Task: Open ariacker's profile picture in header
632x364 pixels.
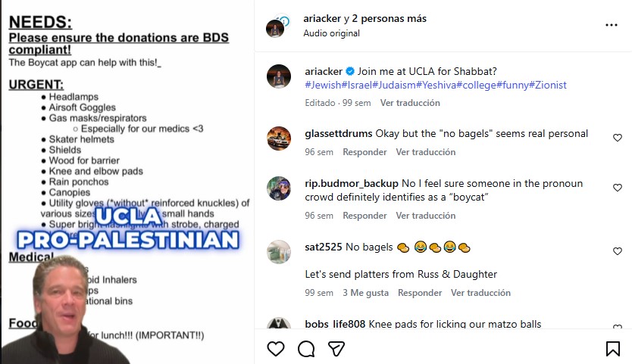Action: pos(275,28)
